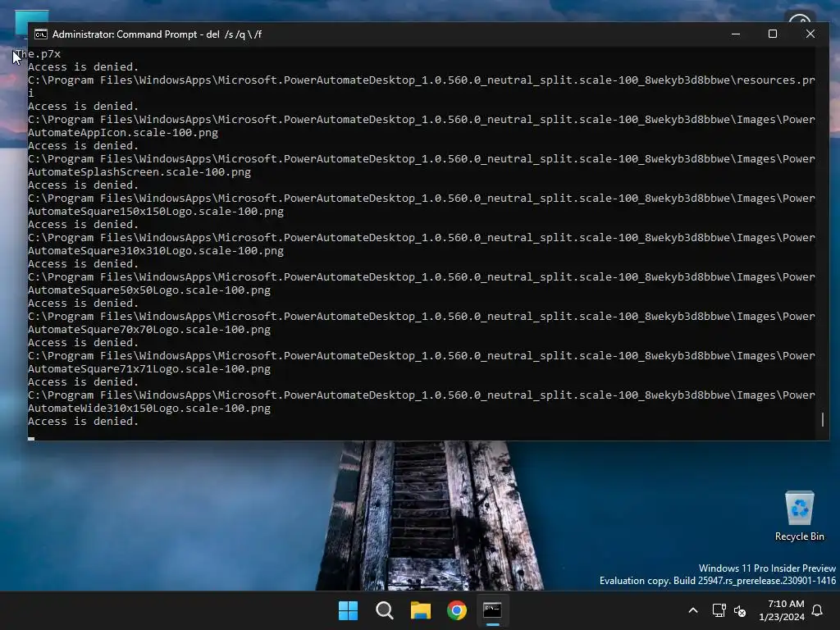Viewport: 840px width, 630px height.
Task: Select the Recycle Bin desktop icon
Action: (x=799, y=516)
